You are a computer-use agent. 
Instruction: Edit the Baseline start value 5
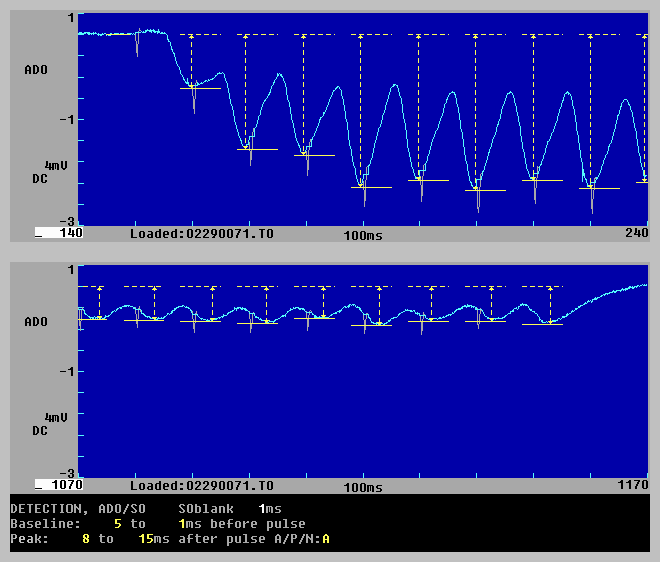(x=117, y=524)
